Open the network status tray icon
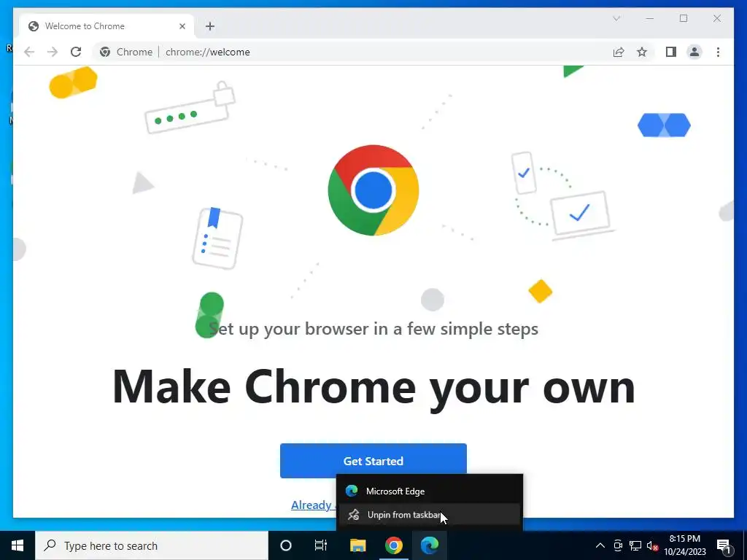 [x=635, y=545]
